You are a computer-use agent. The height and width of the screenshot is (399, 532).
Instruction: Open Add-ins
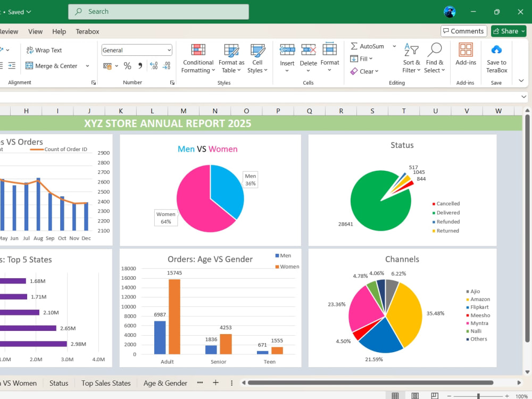pyautogui.click(x=465, y=54)
